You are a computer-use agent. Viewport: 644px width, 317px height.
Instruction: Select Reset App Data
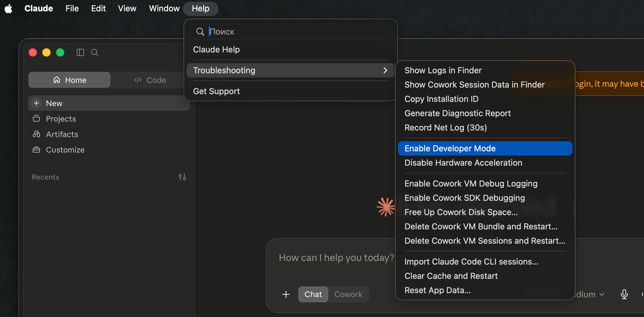point(485,290)
